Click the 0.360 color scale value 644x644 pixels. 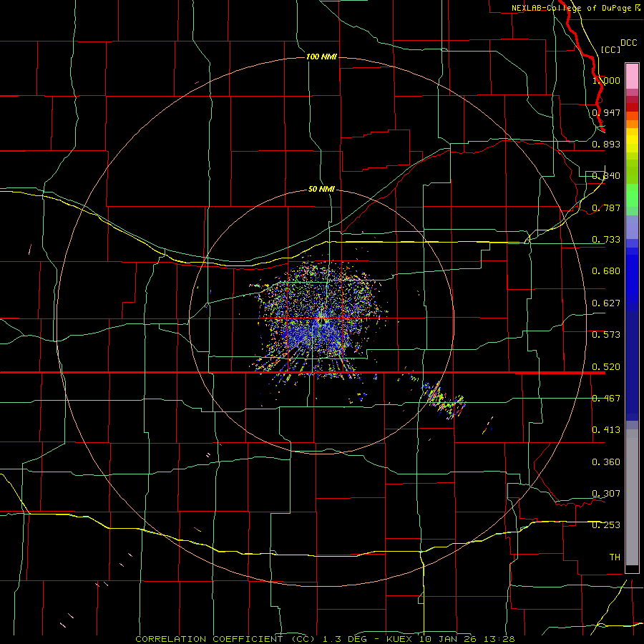coord(606,462)
